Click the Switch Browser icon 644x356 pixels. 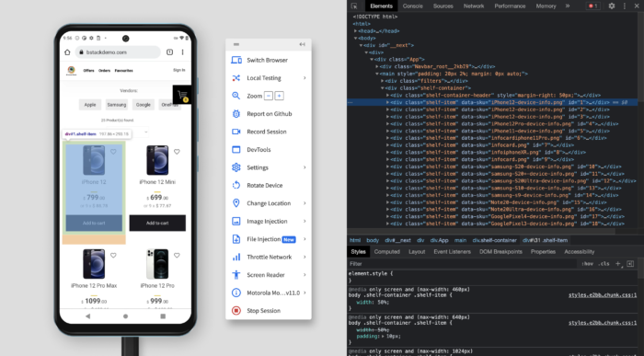click(x=236, y=60)
